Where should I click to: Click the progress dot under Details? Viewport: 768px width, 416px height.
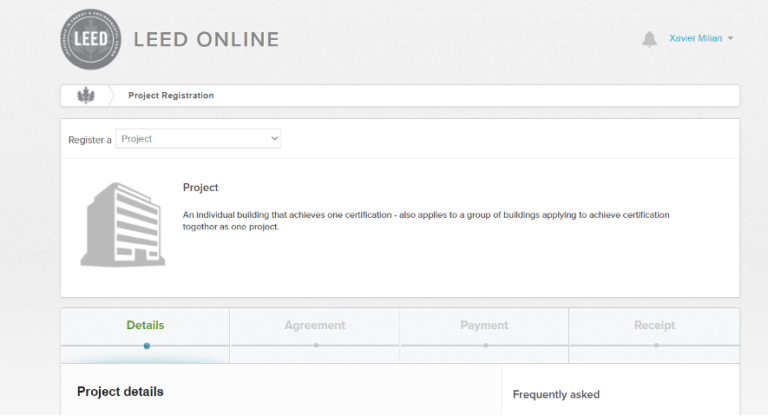pyautogui.click(x=146, y=346)
